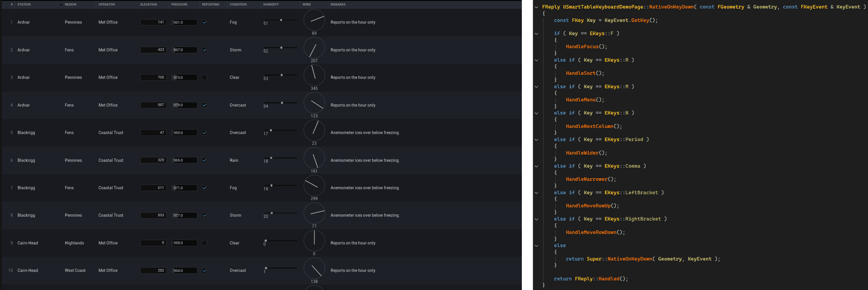Uncheck Reporting for row 2 Ardvar Fens

pyautogui.click(x=205, y=50)
